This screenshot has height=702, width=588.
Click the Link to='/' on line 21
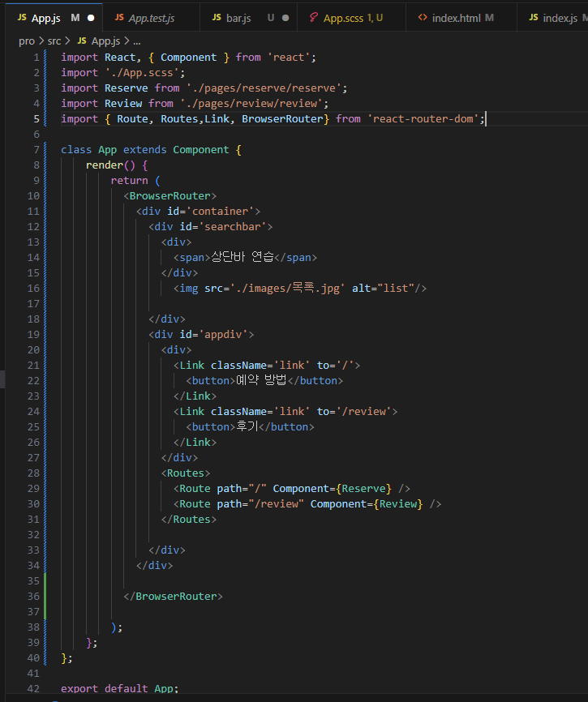tap(345, 366)
